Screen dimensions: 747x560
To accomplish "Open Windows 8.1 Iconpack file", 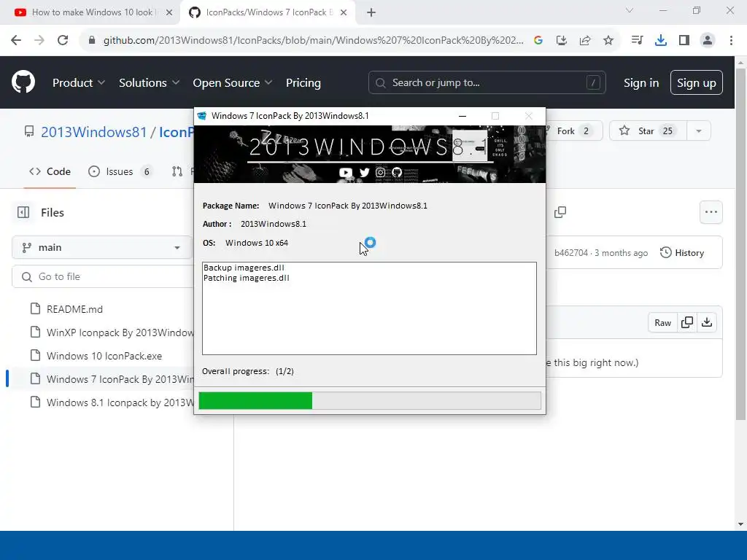I will [x=120, y=402].
